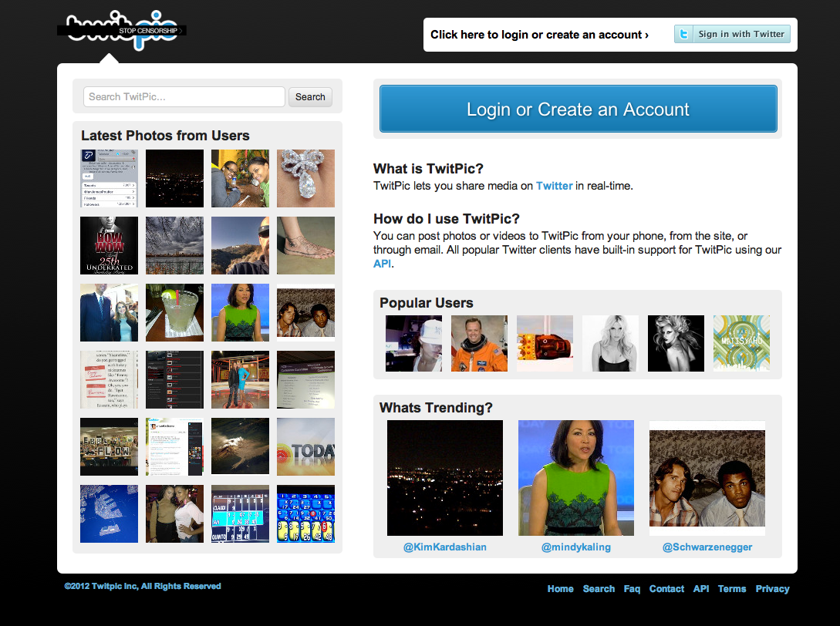Viewport: 840px width, 626px height.
Task: Select the MattsYard patterned popular user avatar
Action: click(741, 343)
